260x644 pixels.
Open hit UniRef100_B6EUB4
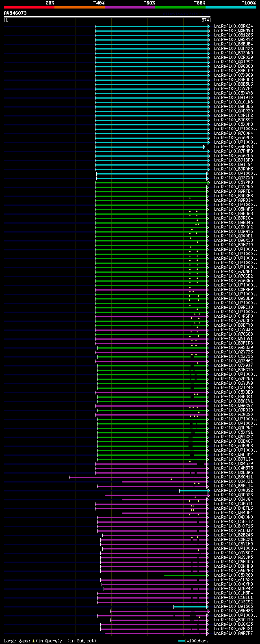point(234,44)
